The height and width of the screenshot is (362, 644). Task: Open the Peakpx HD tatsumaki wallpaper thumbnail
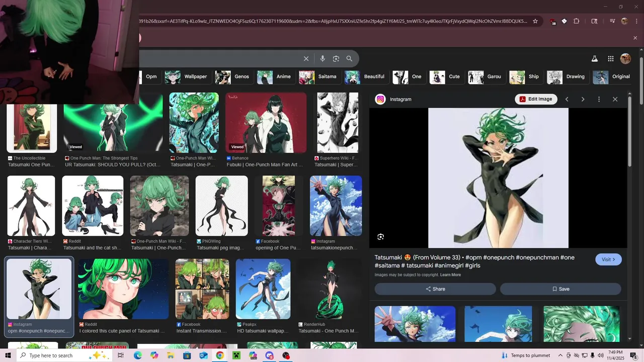[x=263, y=289]
